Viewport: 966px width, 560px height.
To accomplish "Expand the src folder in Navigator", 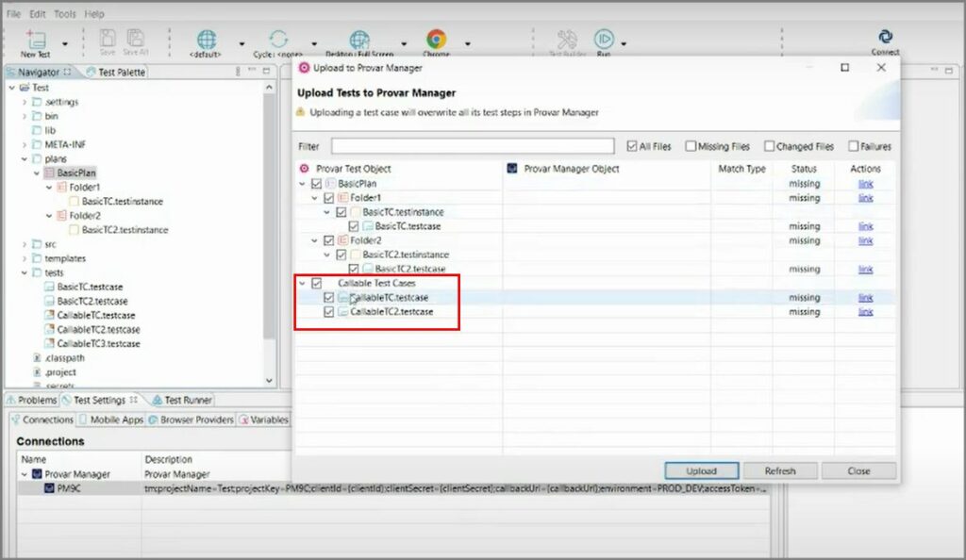I will pos(25,244).
